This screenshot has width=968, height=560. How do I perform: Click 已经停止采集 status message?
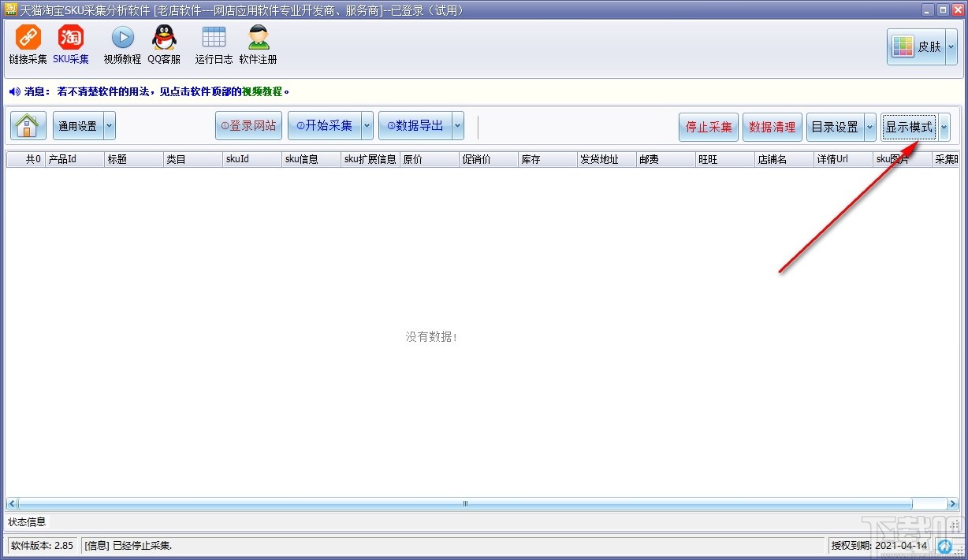point(128,545)
